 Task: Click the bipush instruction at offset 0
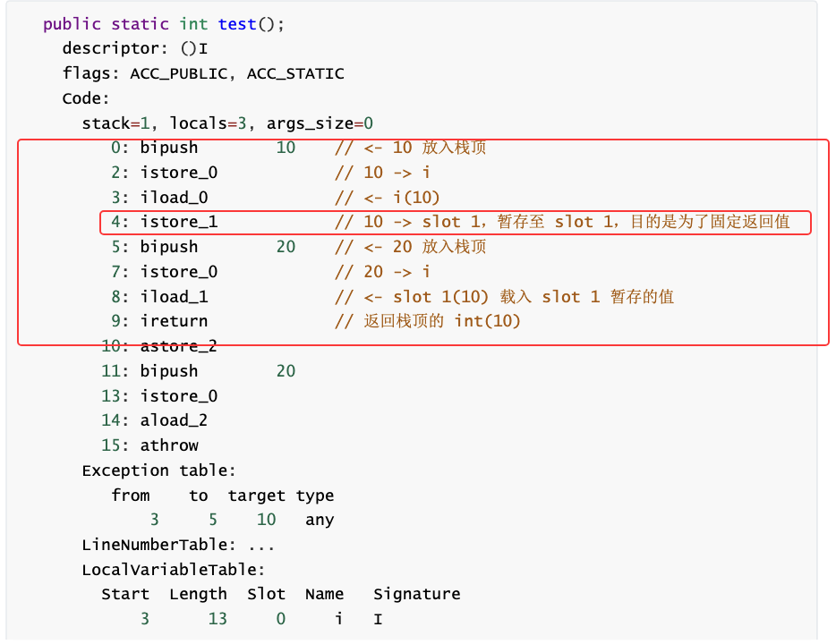coord(168,148)
